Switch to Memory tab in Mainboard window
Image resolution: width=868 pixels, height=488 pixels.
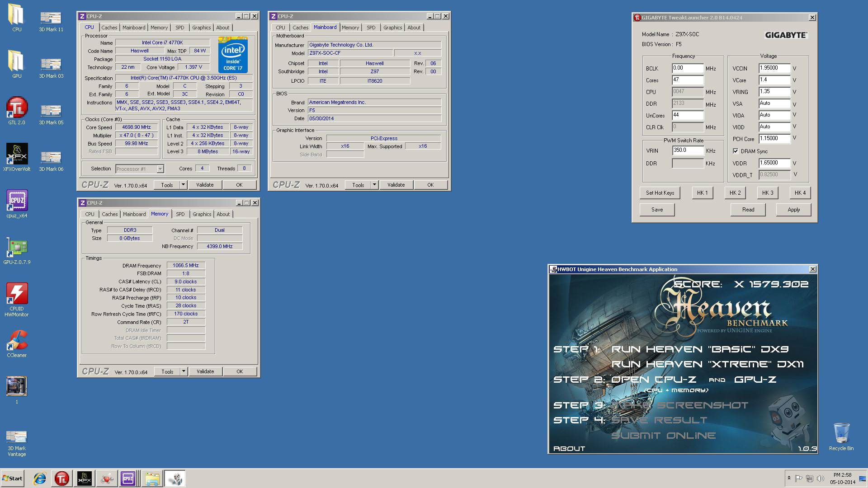tap(350, 28)
